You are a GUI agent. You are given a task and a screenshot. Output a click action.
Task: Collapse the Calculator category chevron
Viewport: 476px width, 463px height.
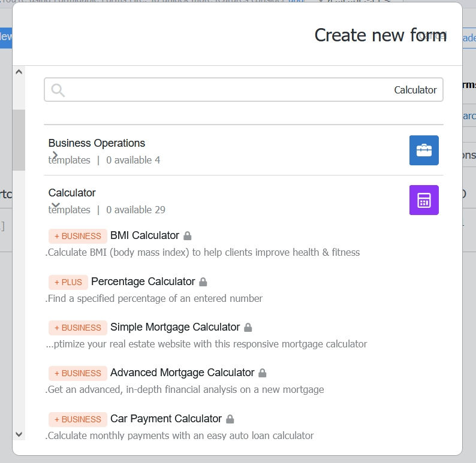click(x=56, y=205)
